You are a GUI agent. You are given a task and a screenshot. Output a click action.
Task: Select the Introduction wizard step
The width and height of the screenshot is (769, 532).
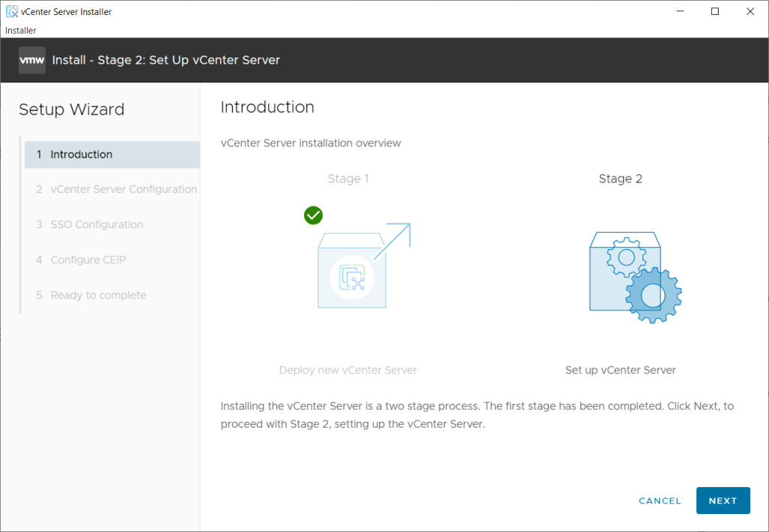click(x=81, y=155)
